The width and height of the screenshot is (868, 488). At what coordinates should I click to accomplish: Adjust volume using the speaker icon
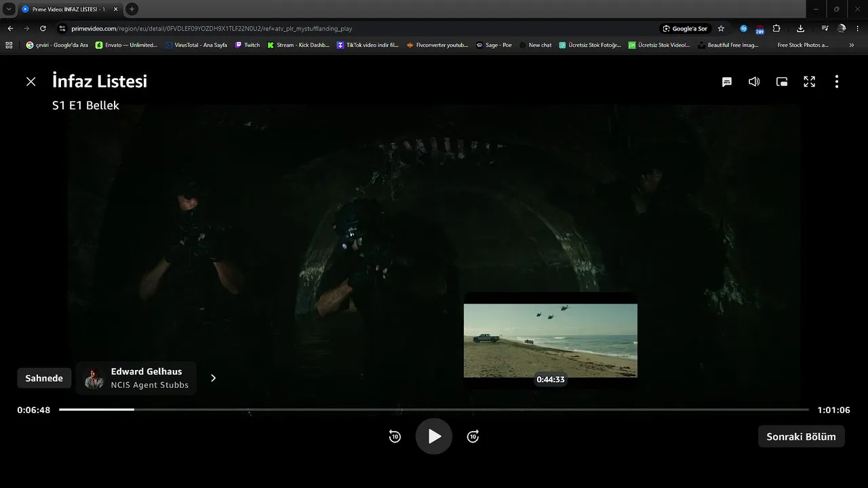(x=754, y=82)
